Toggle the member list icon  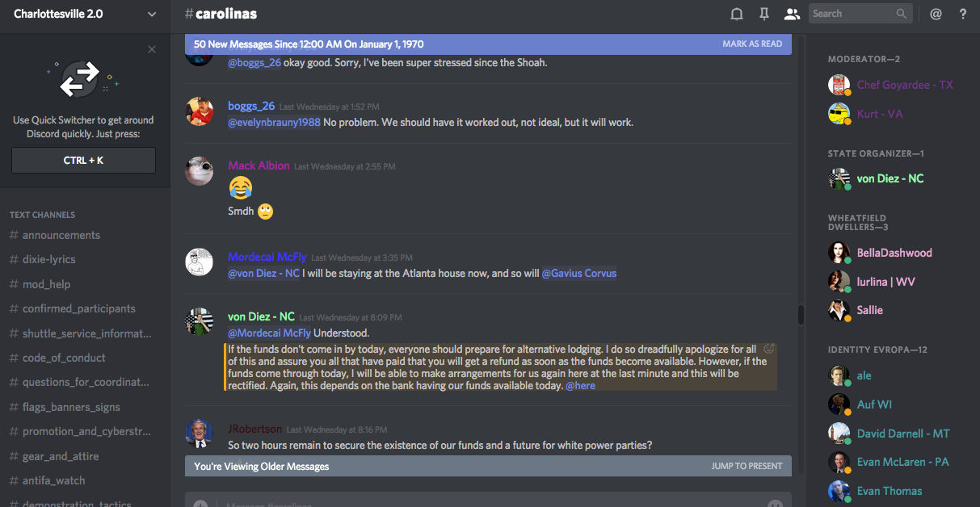[792, 14]
